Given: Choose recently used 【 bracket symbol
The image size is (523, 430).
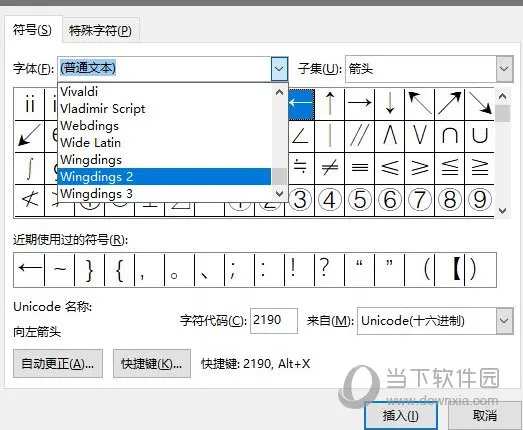Looking at the screenshot, I should pyautogui.click(x=450, y=270).
